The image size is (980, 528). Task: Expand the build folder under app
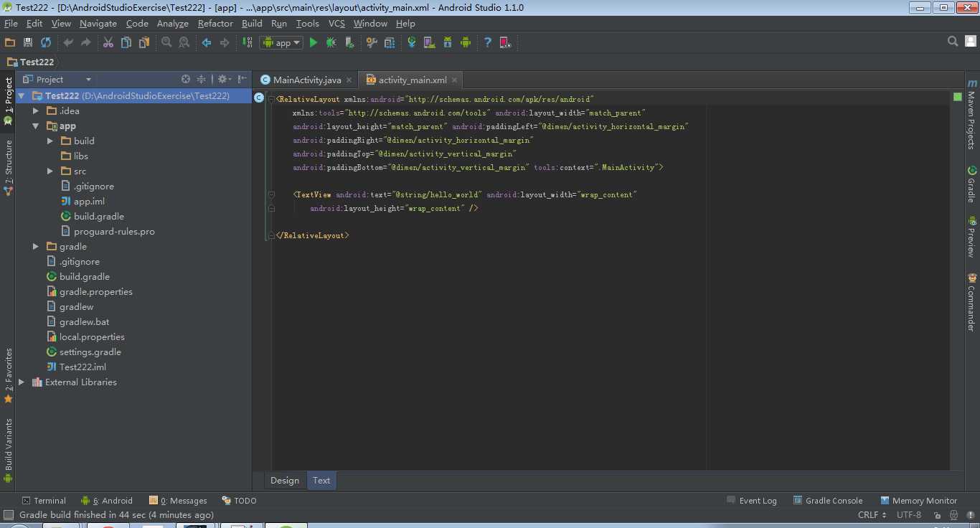(50, 141)
